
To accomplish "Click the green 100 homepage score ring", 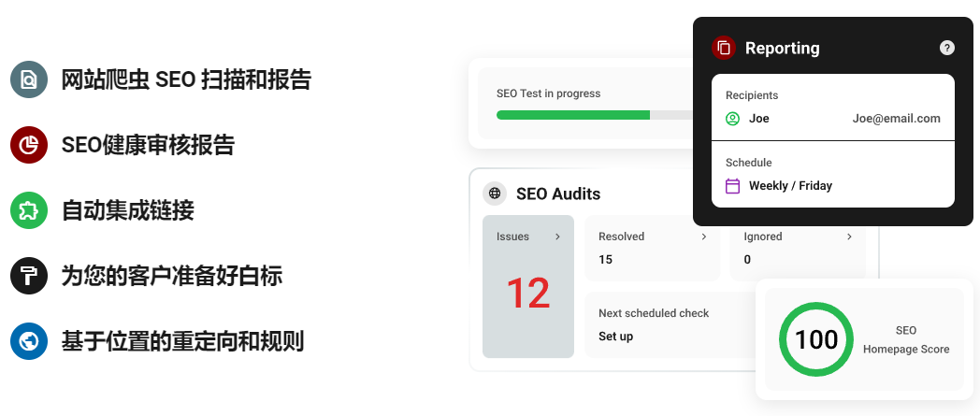I will tap(816, 339).
